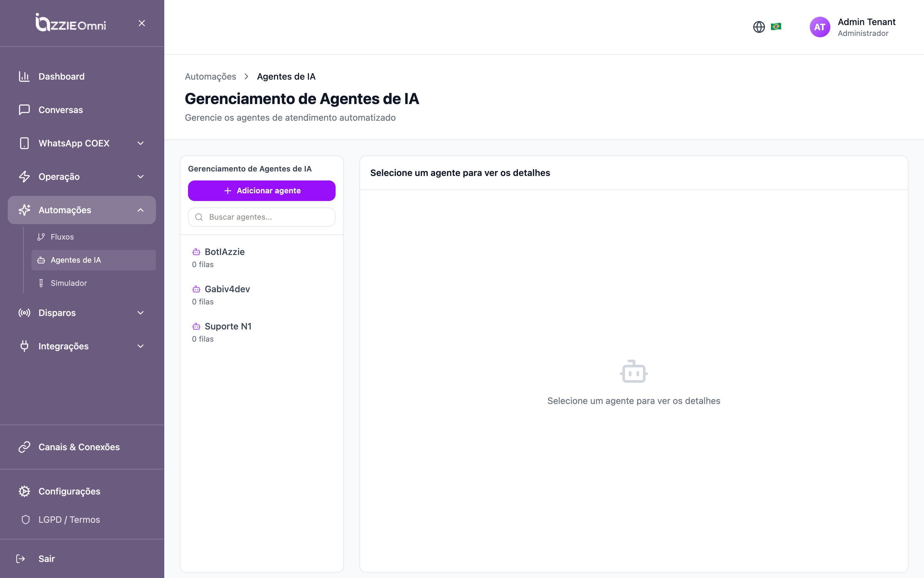
Task: Click the AzzieOmni logo
Action: (x=71, y=23)
